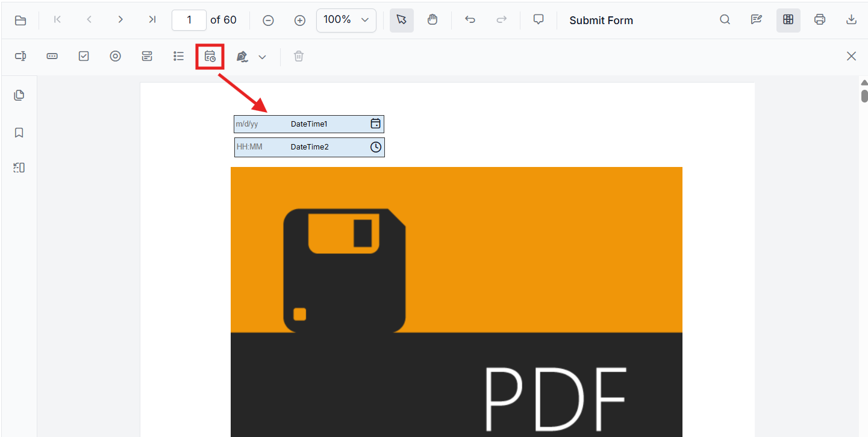868x437 pixels.
Task: Open the calendar picker in DateTime1
Action: click(x=375, y=124)
